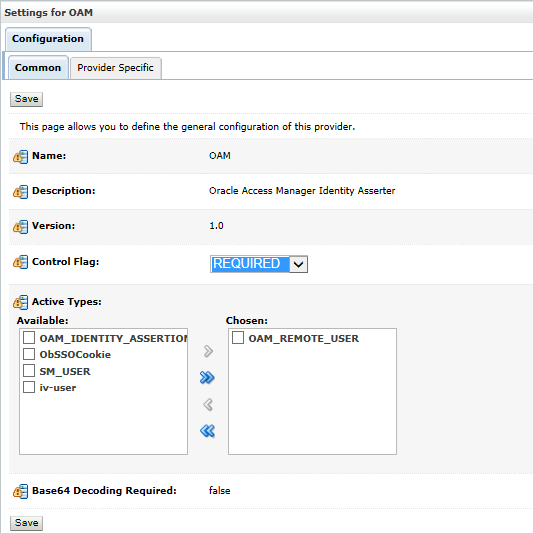Click the info icon beside Version
The width and height of the screenshot is (533, 533).
pos(20,227)
